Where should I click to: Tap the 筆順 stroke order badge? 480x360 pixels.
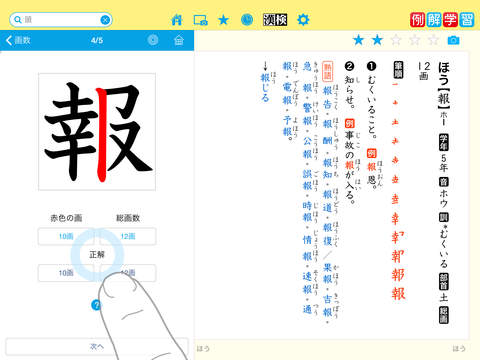(x=399, y=70)
